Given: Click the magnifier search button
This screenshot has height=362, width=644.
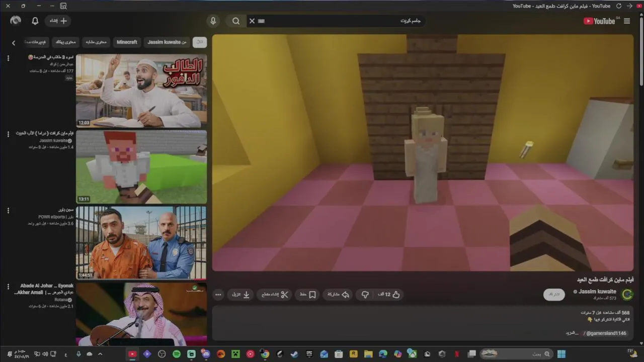Looking at the screenshot, I should point(236,21).
